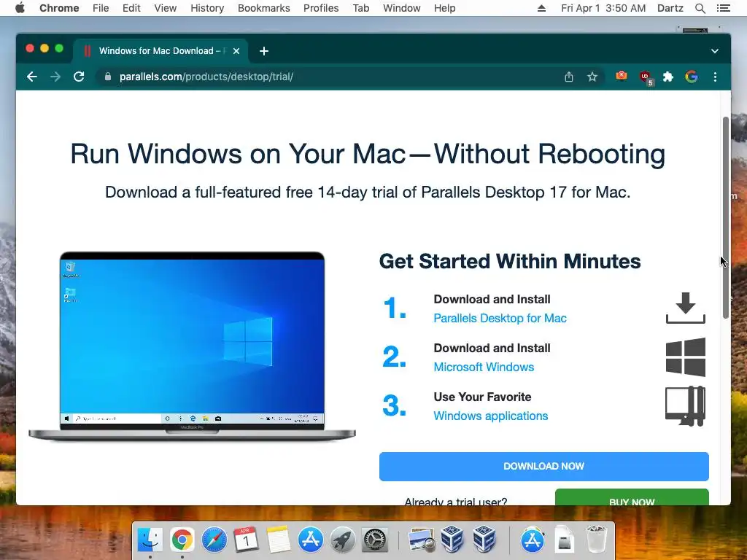Open Launchpad rocket in Dock

tap(343, 540)
